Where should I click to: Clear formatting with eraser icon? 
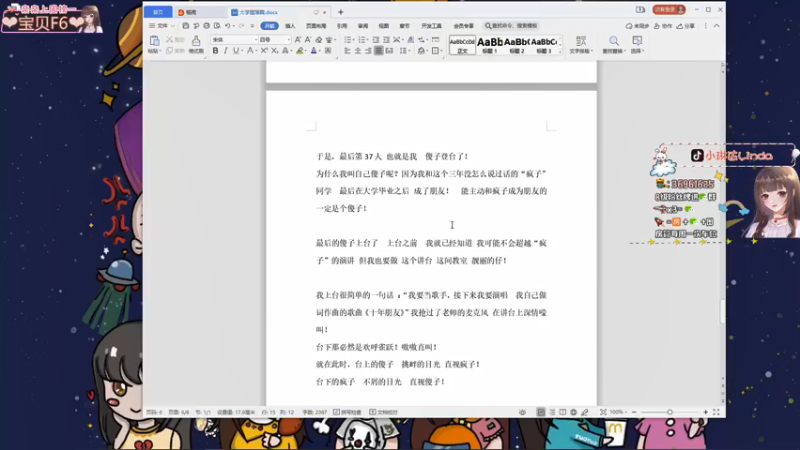pyautogui.click(x=318, y=40)
